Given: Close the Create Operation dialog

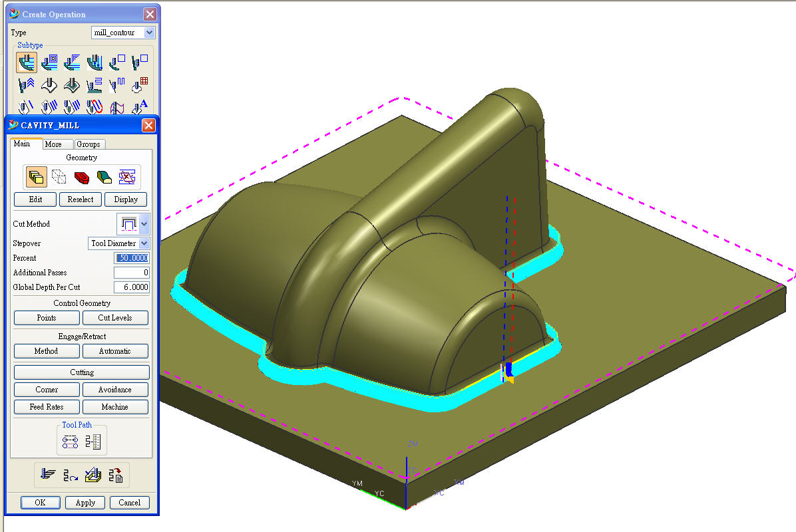Looking at the screenshot, I should [150, 14].
